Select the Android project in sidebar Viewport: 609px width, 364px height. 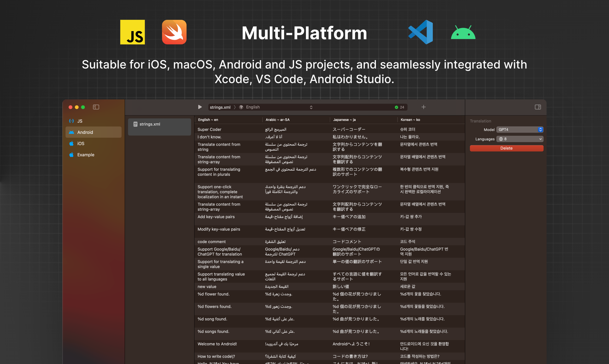85,132
